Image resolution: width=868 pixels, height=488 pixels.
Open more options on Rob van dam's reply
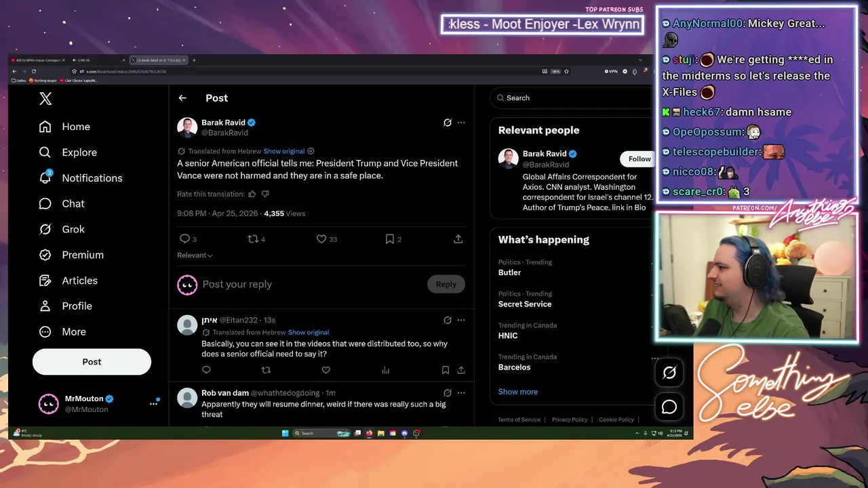[x=461, y=393]
